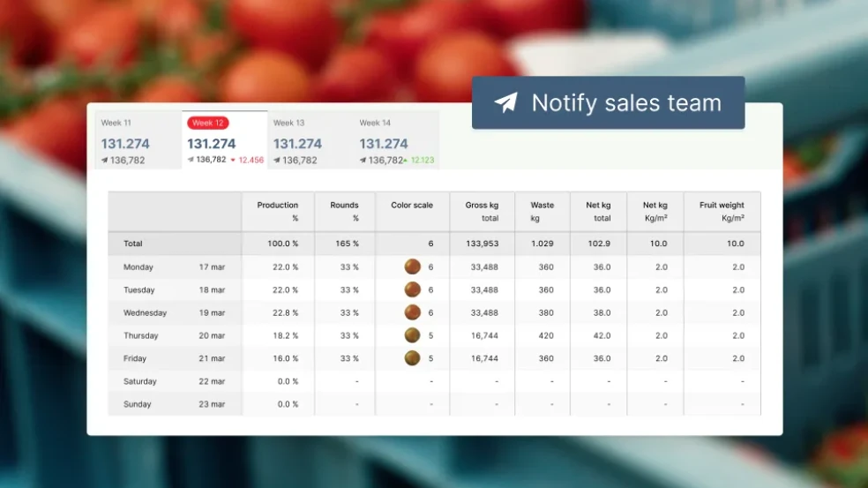Click the paper plane icon on Notify button
The height and width of the screenshot is (488, 868).
[505, 103]
